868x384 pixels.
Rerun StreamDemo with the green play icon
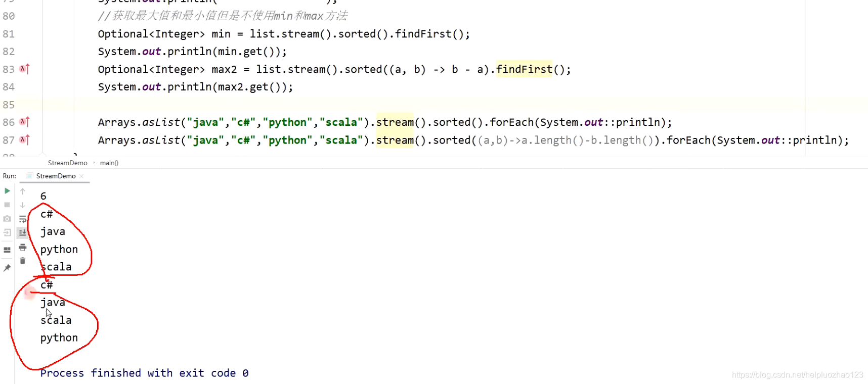[x=7, y=191]
